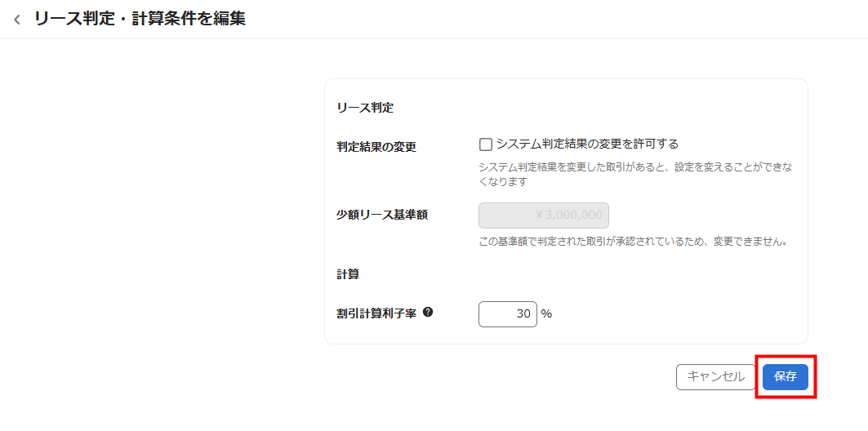Viewport: 868px width, 431px height.
Task: Click the 少額リース基準額 row label
Action: 382,215
